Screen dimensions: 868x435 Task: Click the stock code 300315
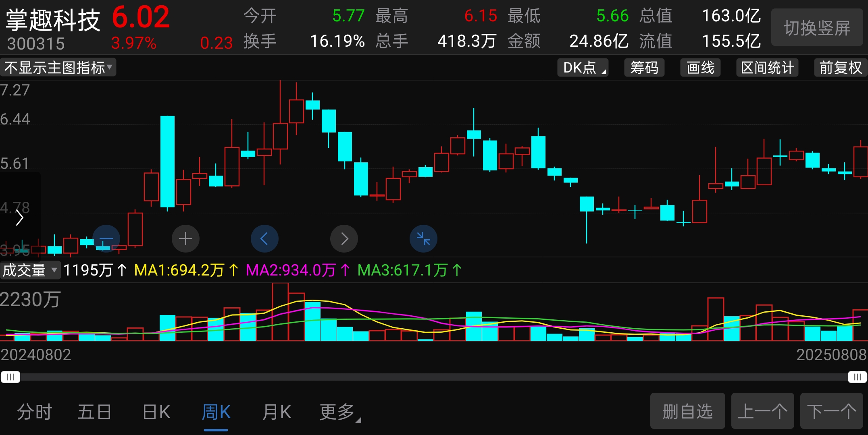36,43
